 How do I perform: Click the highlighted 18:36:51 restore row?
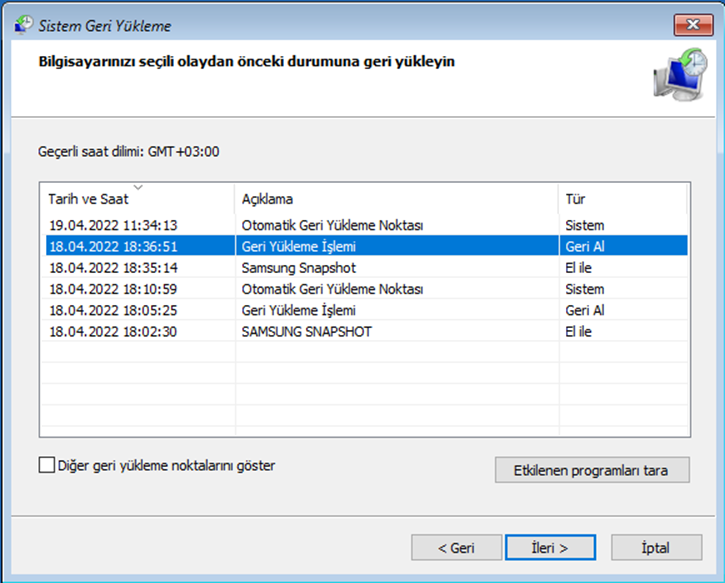[x=367, y=246]
